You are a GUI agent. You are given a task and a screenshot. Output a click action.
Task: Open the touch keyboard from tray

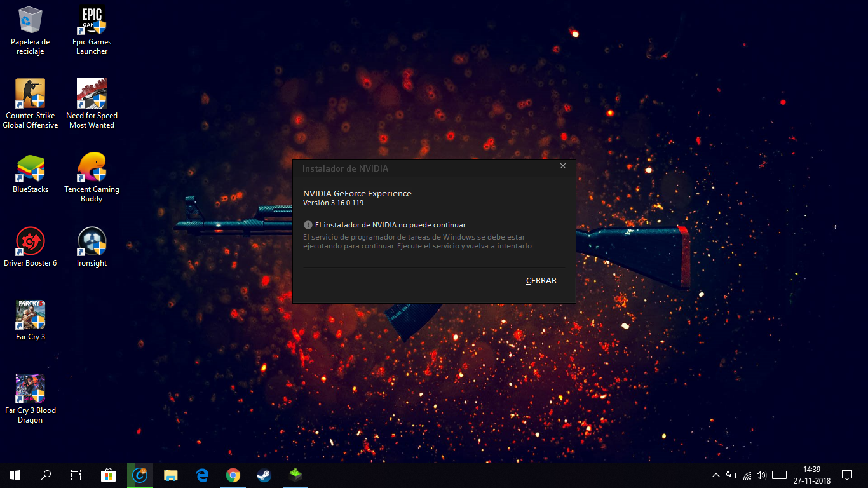point(779,475)
